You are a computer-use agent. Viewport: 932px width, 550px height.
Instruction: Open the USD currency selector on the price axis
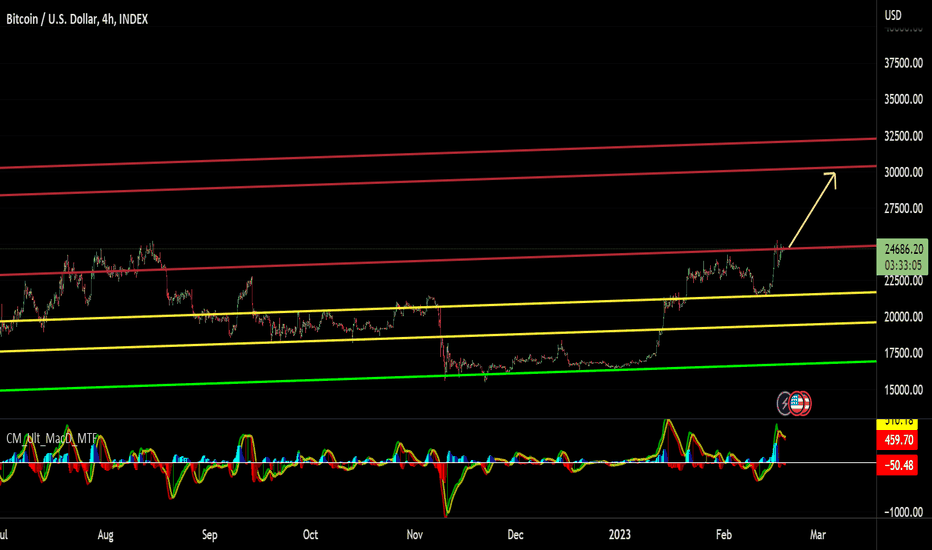click(893, 15)
